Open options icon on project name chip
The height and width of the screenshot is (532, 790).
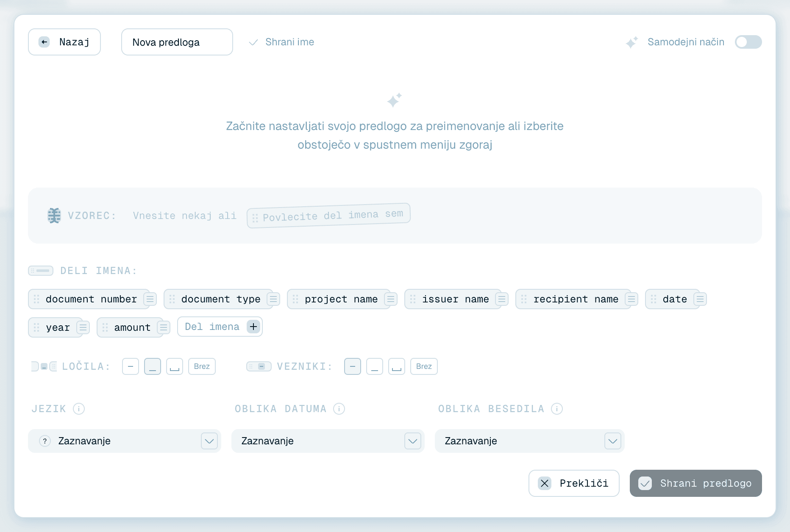pyautogui.click(x=391, y=299)
